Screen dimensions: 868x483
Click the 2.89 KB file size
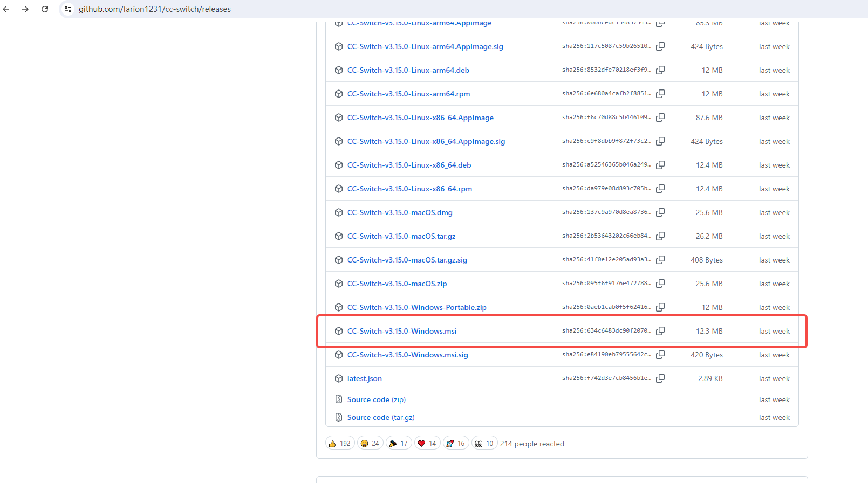click(710, 378)
